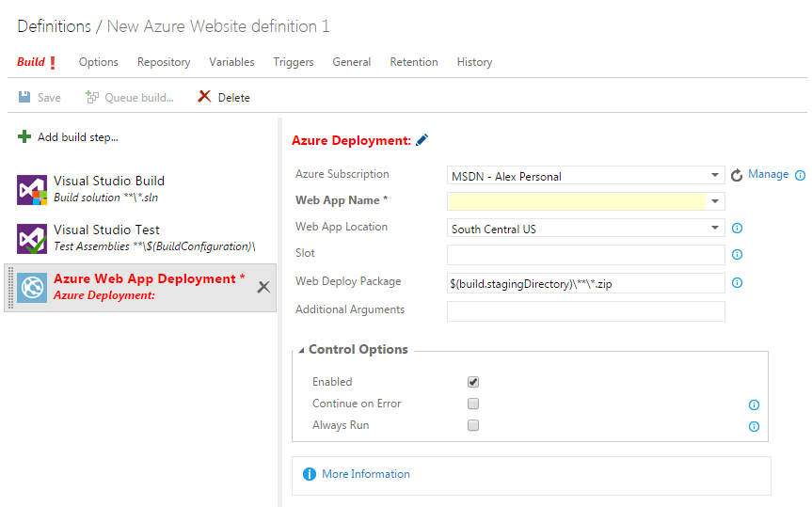Viewport: 812px width, 507px height.
Task: Click into the Slot input field
Action: [x=585, y=254]
